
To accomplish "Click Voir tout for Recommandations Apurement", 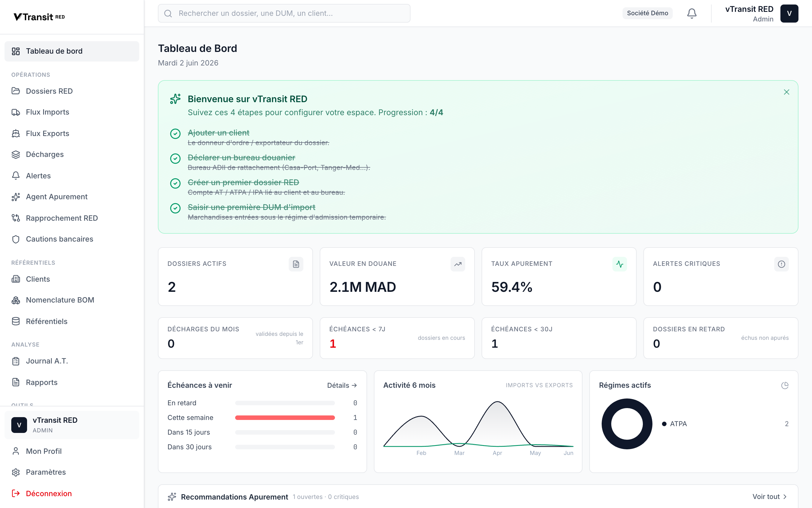I will tap(769, 497).
